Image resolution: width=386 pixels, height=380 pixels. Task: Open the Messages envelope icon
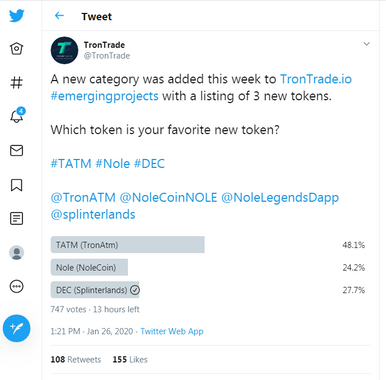pos(16,150)
